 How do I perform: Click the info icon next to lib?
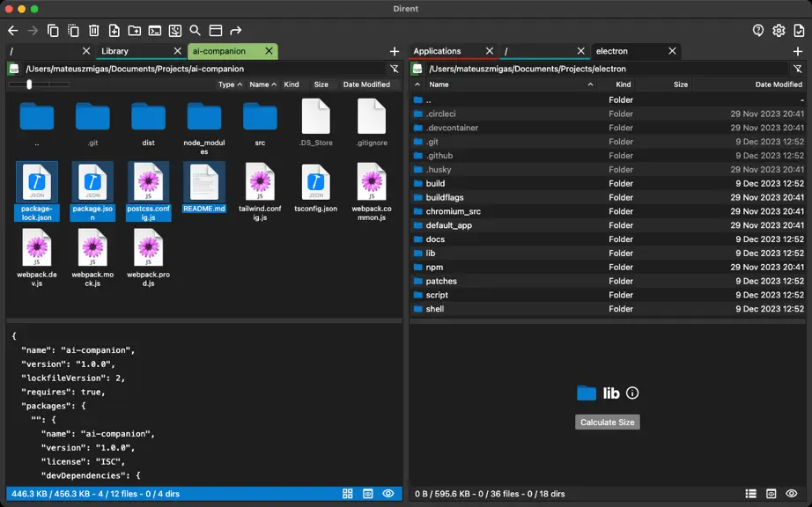coord(632,393)
